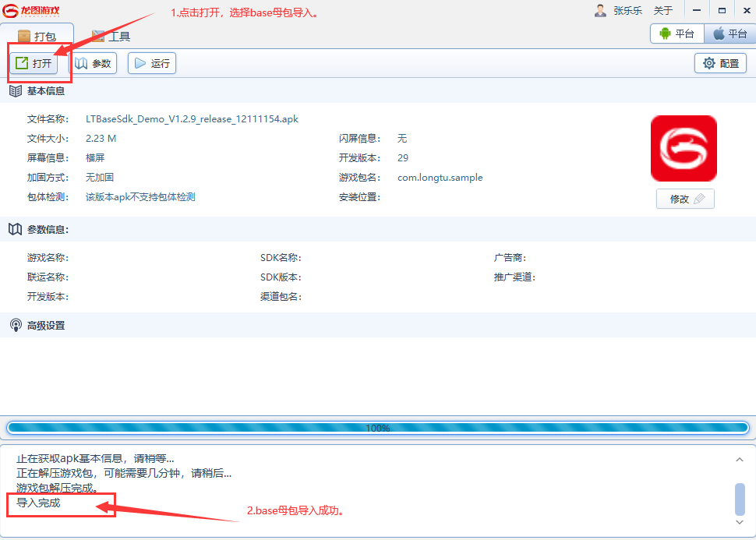Image resolution: width=756 pixels, height=540 pixels.
Task: Click the user avatar icon for 张乐乐
Action: point(600,11)
